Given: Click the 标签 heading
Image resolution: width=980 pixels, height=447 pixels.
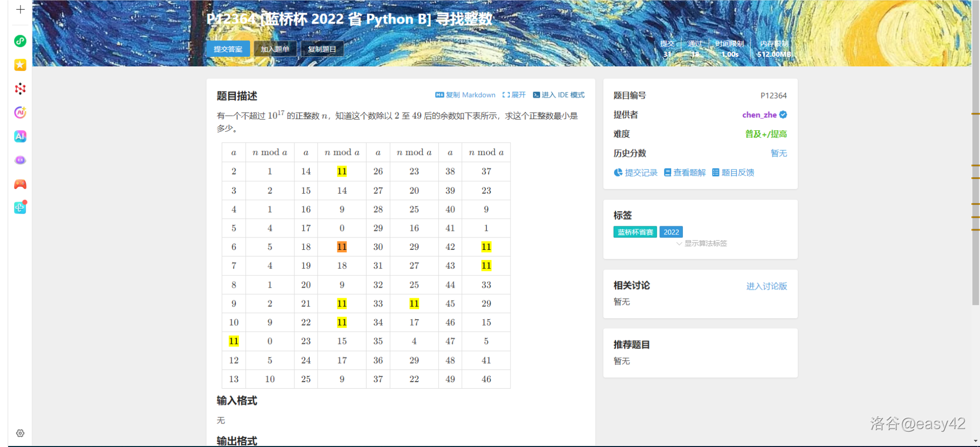Looking at the screenshot, I should pos(623,216).
